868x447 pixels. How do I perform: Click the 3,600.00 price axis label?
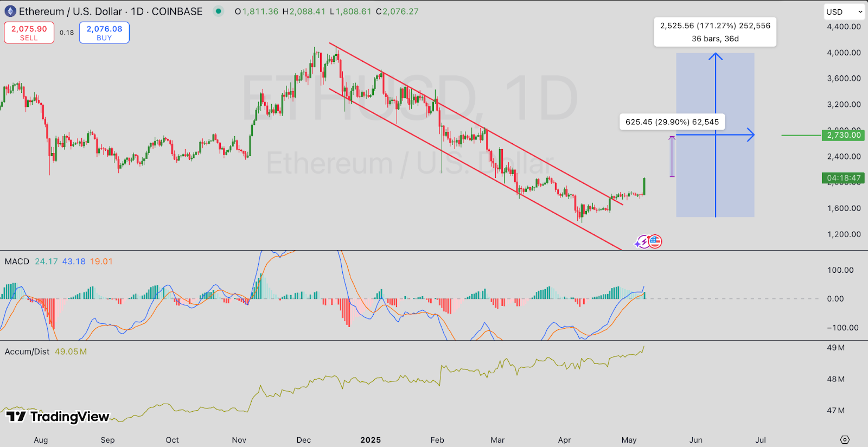[x=844, y=78]
